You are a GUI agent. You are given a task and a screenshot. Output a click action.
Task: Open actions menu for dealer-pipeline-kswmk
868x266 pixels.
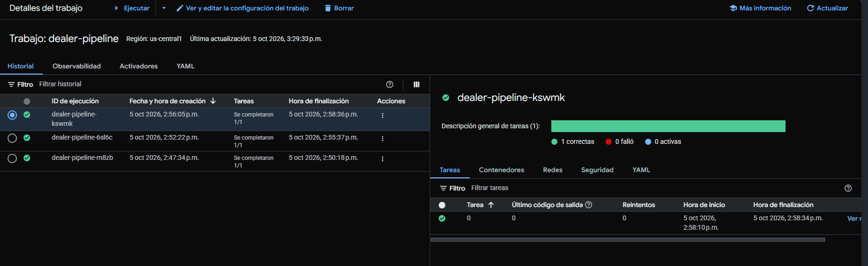[x=383, y=116]
